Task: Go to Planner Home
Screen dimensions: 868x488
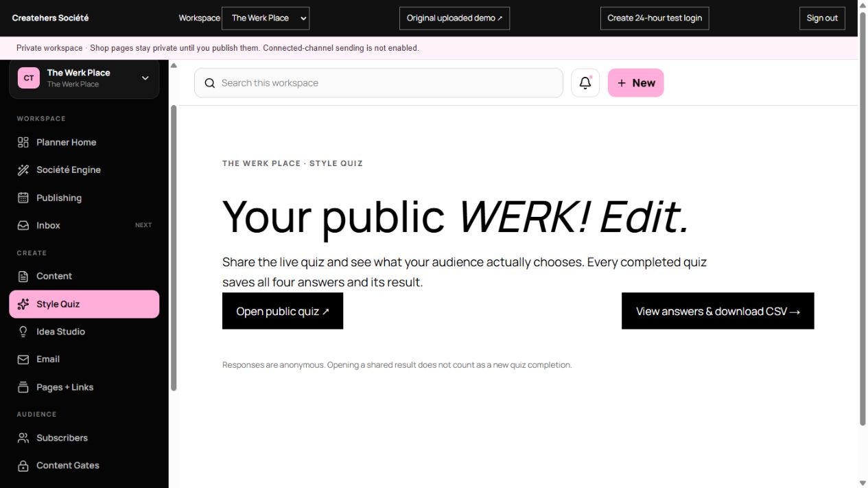Action: tap(84, 142)
